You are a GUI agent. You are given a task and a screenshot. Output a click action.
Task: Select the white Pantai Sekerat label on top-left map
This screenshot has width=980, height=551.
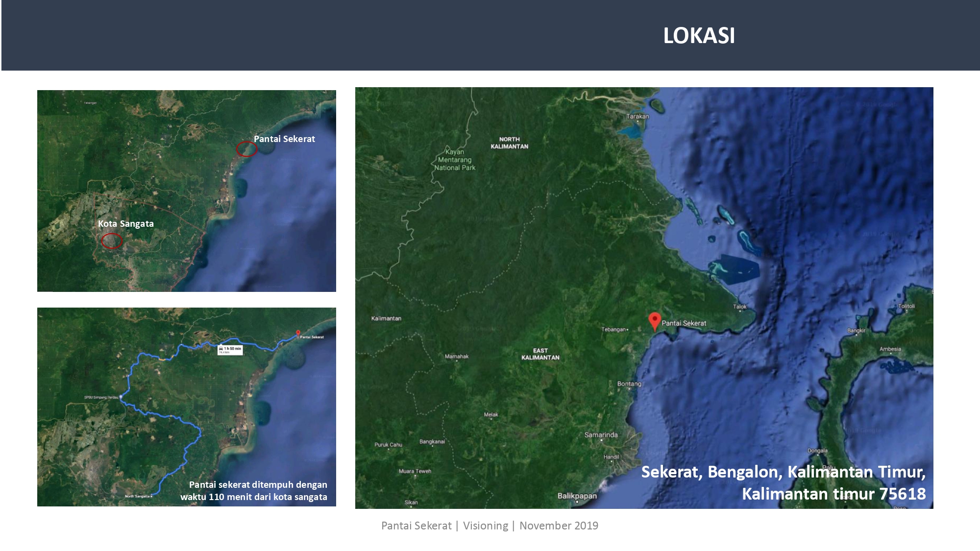pos(284,139)
